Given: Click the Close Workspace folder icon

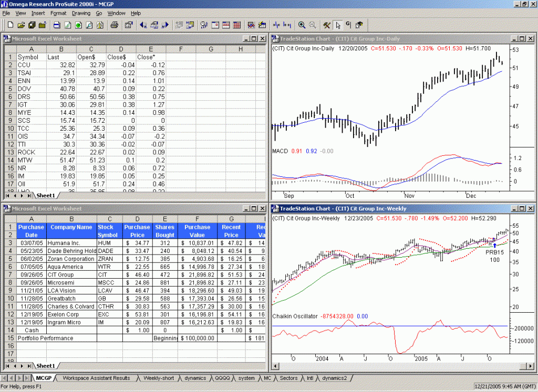Looking at the screenshot, I should click(x=43, y=25).
